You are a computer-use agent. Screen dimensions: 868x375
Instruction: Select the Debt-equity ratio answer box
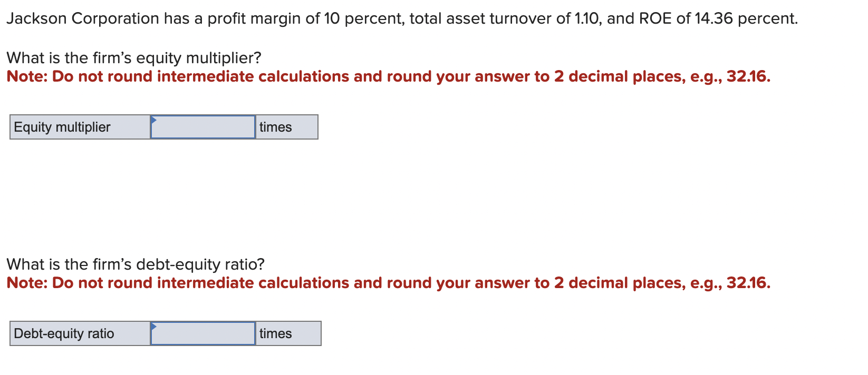[202, 333]
